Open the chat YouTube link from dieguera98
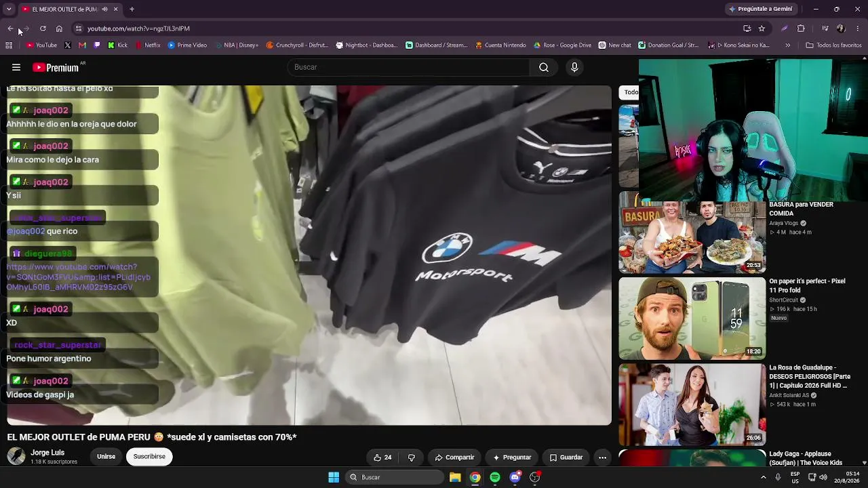868x488 pixels. coord(78,277)
